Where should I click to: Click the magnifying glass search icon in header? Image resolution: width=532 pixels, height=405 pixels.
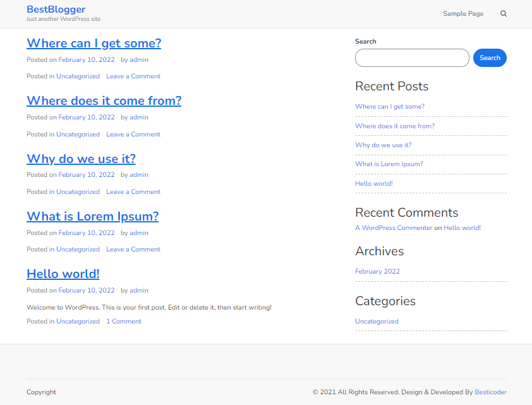504,13
